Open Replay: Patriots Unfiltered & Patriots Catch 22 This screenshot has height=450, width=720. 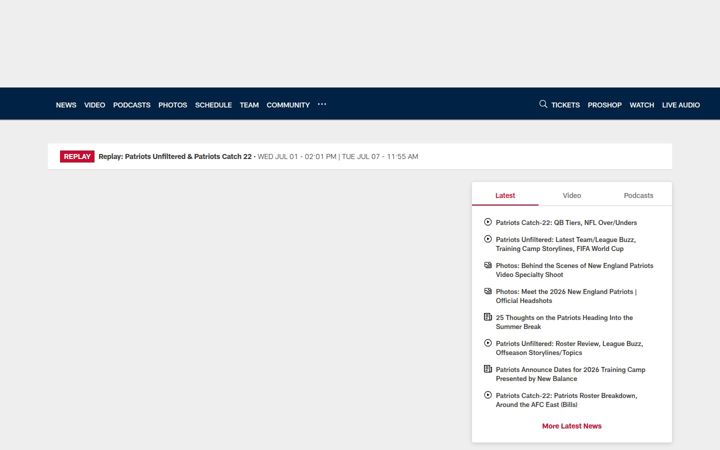click(175, 157)
